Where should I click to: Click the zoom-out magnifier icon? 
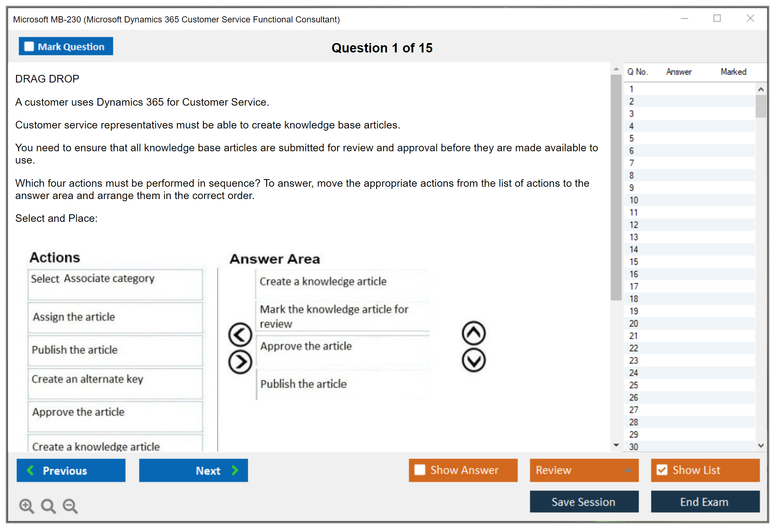coord(70,506)
